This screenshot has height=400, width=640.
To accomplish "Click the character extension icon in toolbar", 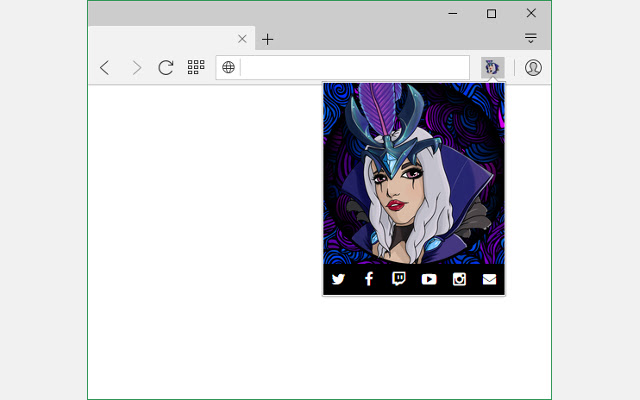I will tap(492, 67).
